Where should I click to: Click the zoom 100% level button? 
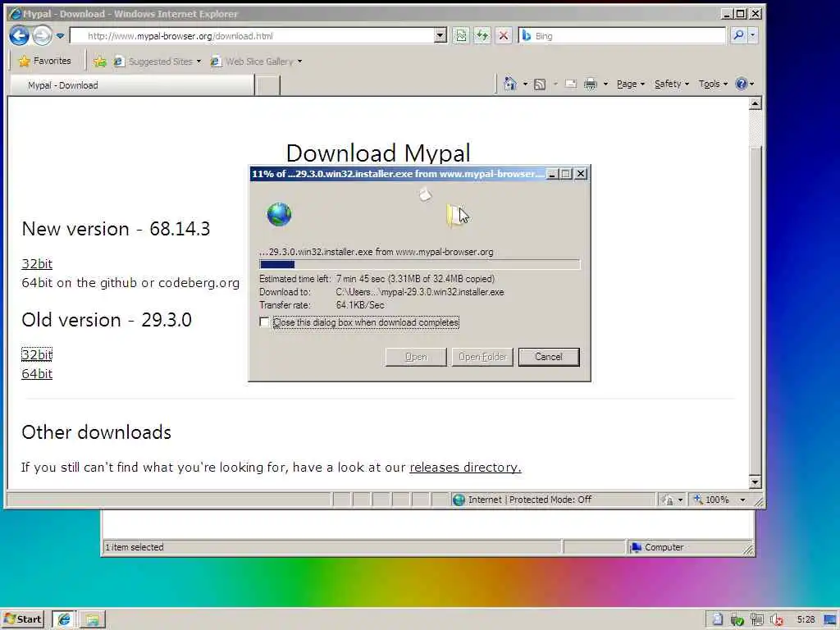(711, 500)
